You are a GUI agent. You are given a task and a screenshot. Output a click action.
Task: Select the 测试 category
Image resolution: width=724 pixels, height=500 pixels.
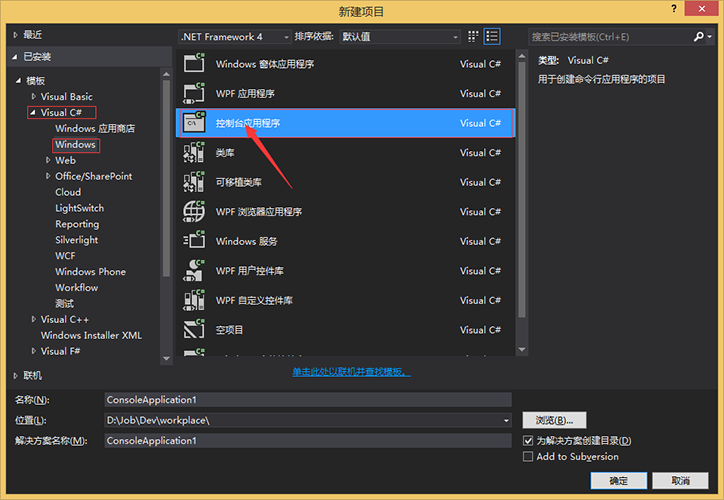pos(64,303)
